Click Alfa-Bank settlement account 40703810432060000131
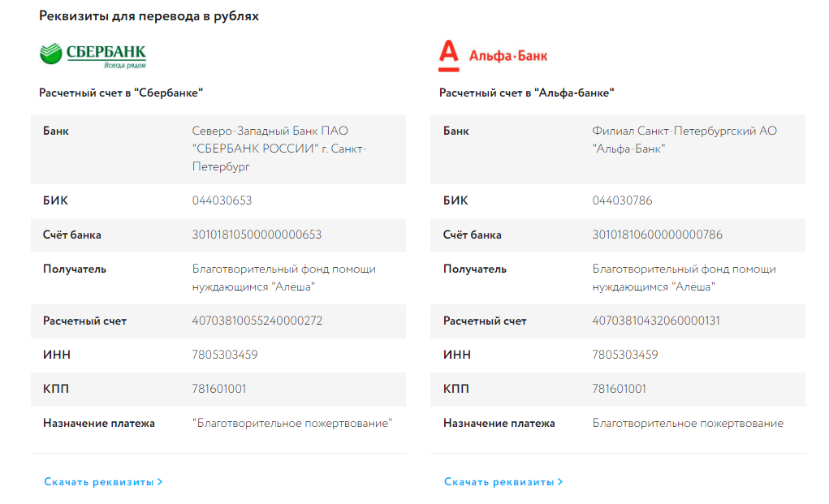The width and height of the screenshot is (829, 504). point(656,321)
